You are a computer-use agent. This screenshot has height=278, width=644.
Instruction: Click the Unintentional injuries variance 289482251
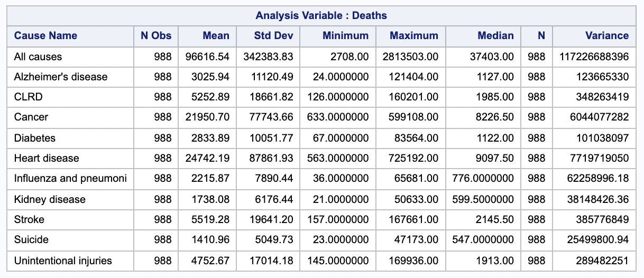pyautogui.click(x=603, y=260)
